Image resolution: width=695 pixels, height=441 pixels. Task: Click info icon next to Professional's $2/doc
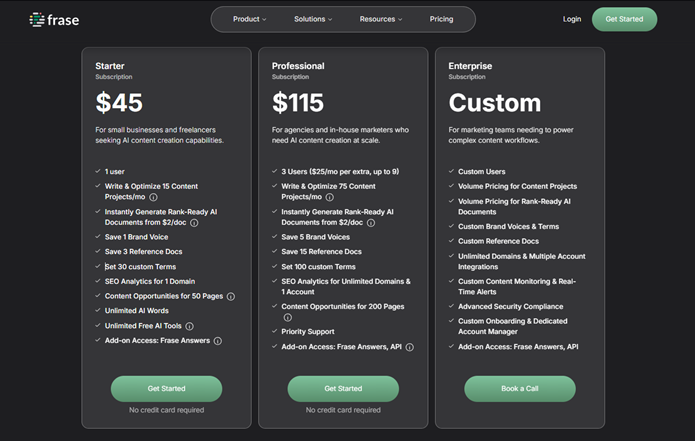[x=370, y=223]
